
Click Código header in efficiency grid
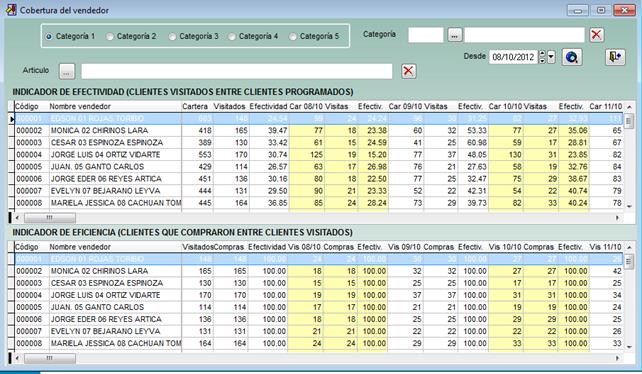point(27,247)
